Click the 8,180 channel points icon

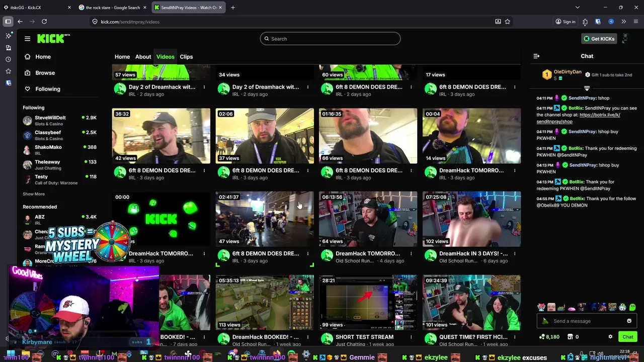pyautogui.click(x=549, y=337)
